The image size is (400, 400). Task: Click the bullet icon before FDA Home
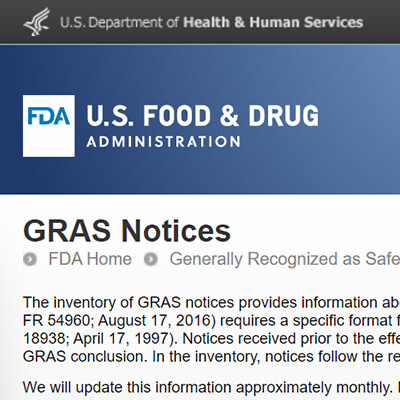[30, 259]
